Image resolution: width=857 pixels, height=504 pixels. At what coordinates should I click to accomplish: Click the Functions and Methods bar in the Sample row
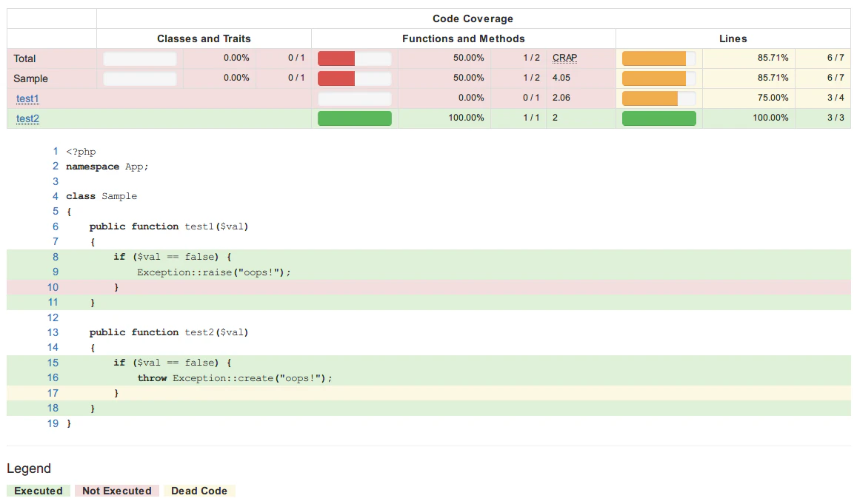[x=355, y=78]
